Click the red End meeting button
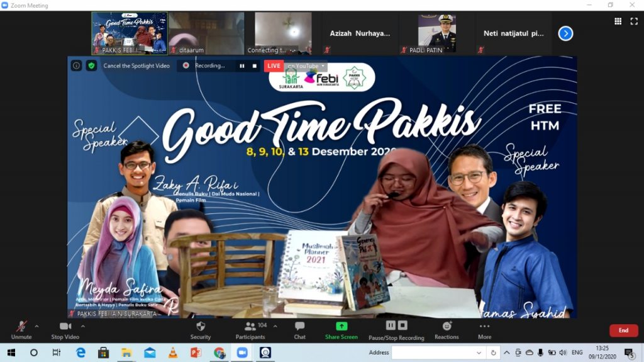This screenshot has height=362, width=644. [x=623, y=331]
